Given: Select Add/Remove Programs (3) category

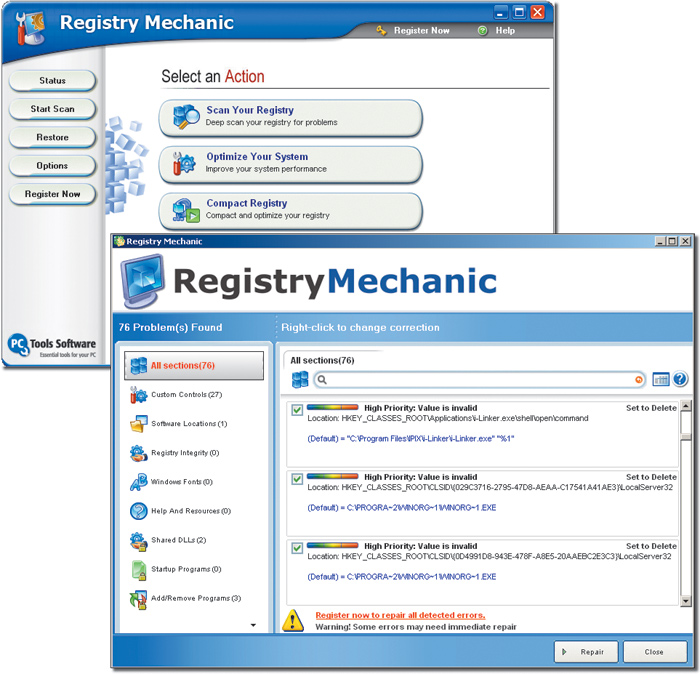Looking at the screenshot, I should 196,598.
